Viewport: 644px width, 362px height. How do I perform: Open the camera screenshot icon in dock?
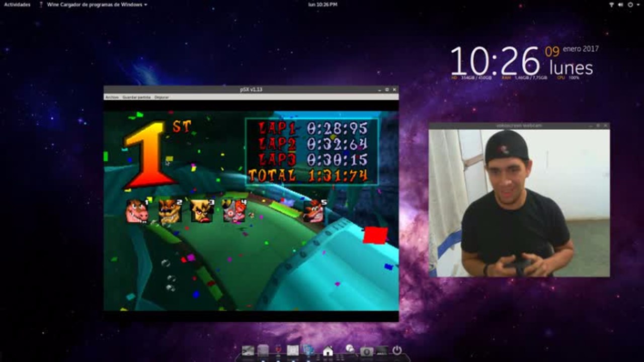click(x=366, y=351)
